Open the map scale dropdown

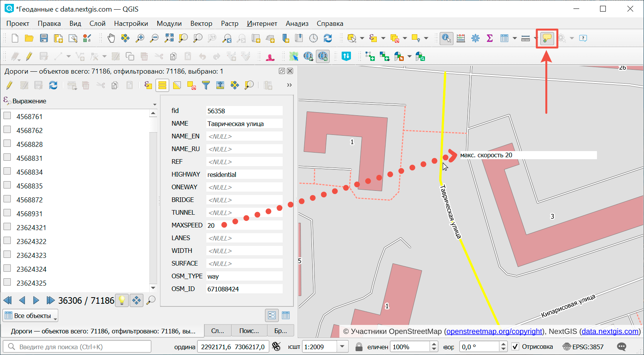pos(342,347)
